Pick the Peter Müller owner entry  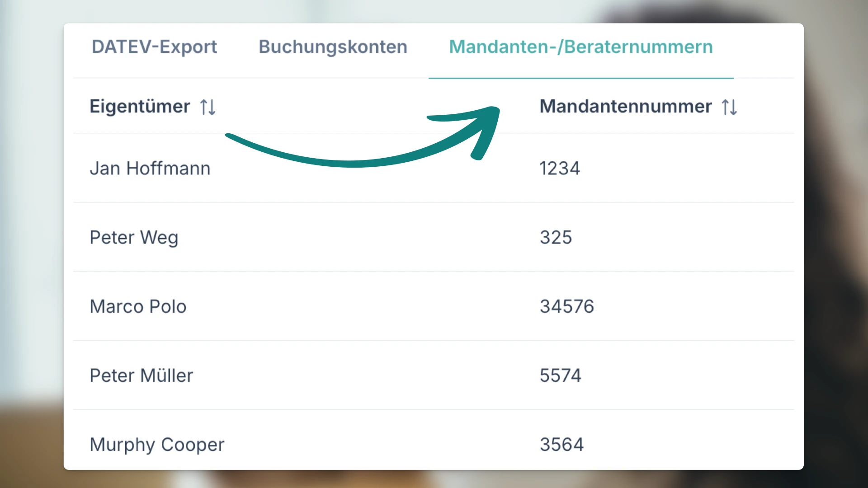[x=141, y=376]
